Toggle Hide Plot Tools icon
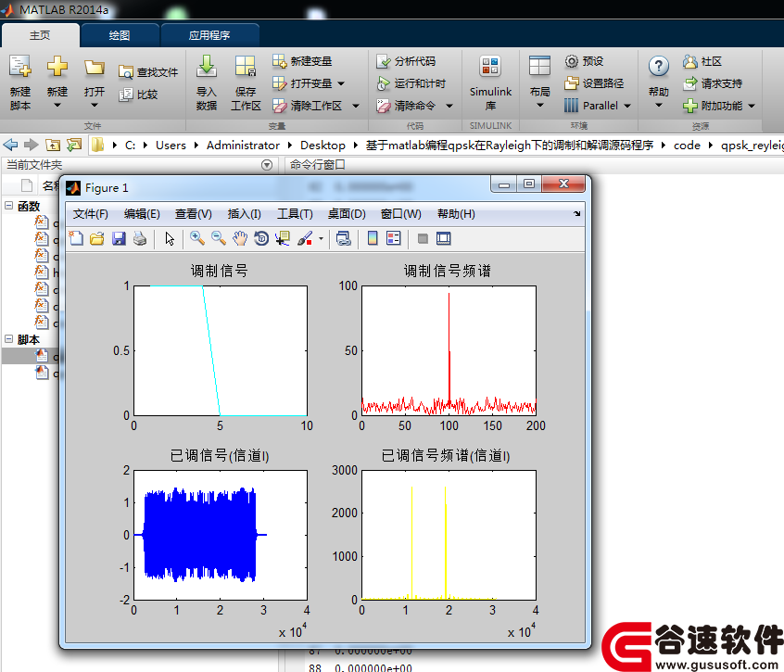Screen dimensions: 784x672 point(423,238)
